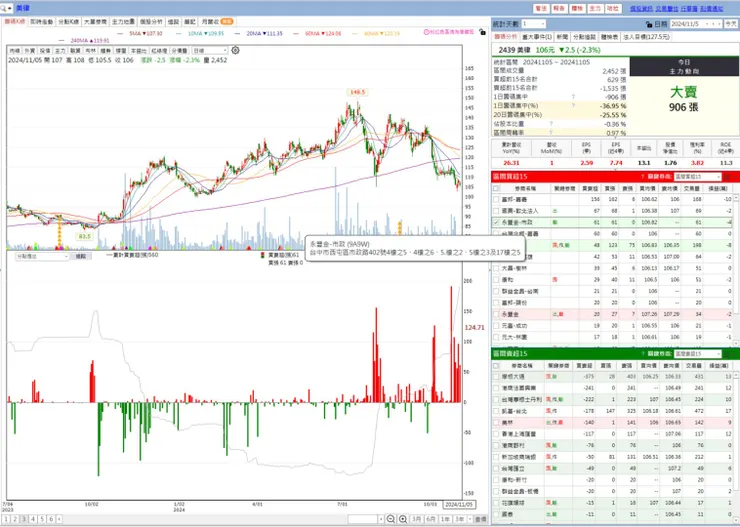
Task: Click the buy table vertical scrollbar
Action: click(736, 269)
